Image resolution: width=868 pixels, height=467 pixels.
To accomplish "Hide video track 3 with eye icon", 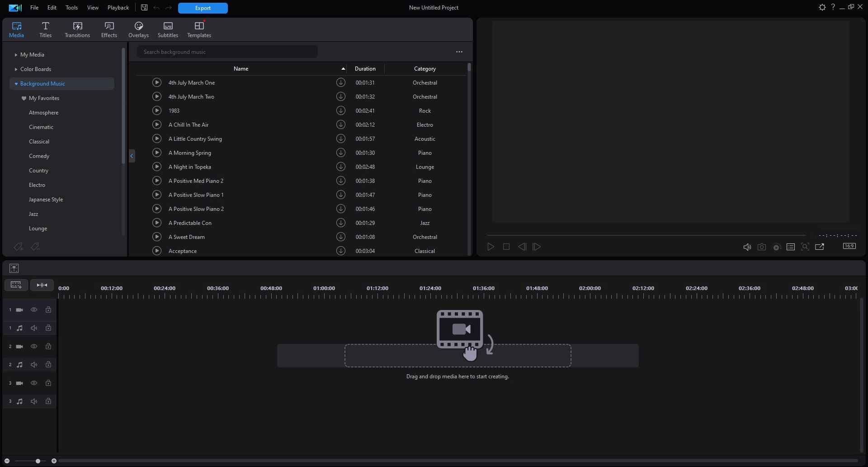I will (x=34, y=383).
